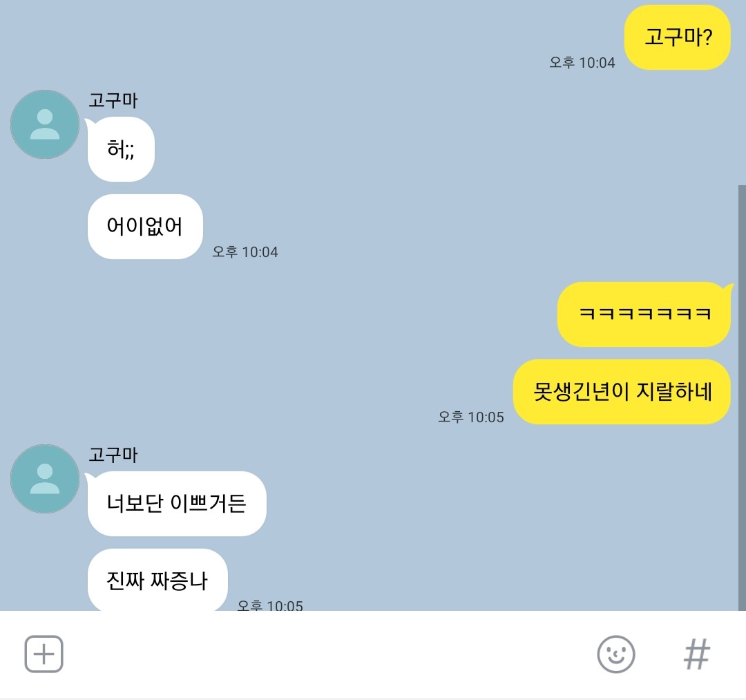Open 고구마's upper profile avatar
Screen dimensions: 746x700
click(45, 124)
